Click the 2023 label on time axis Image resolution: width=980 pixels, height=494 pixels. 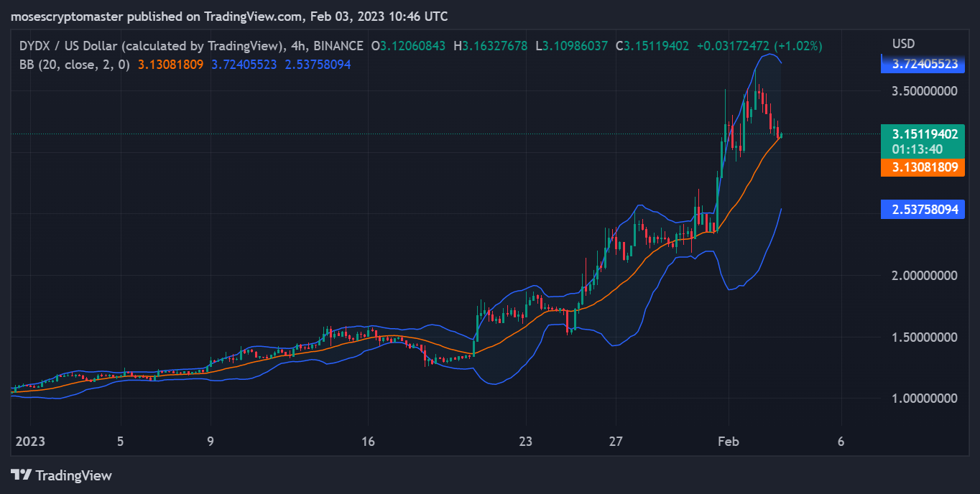click(30, 442)
